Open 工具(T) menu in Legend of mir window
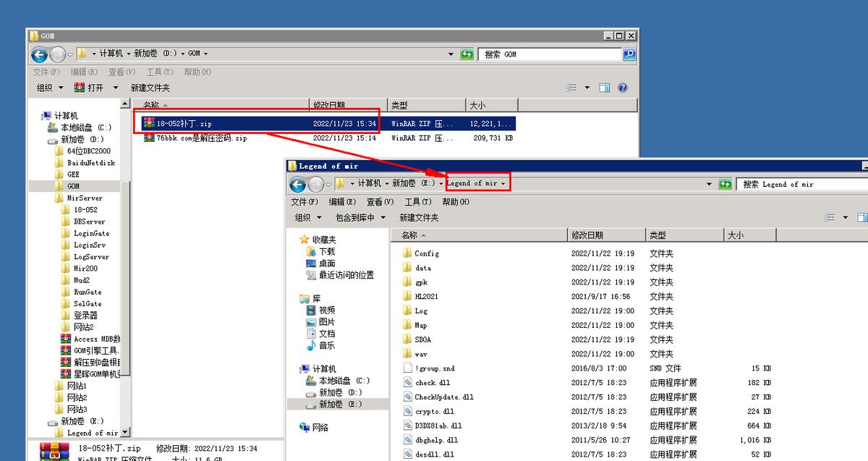Viewport: 868px width, 461px height. click(418, 202)
